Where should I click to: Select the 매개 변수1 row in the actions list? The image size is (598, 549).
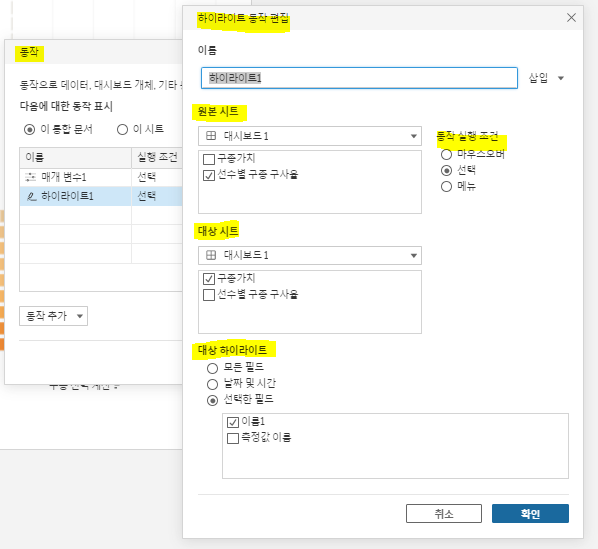pyautogui.click(x=101, y=177)
